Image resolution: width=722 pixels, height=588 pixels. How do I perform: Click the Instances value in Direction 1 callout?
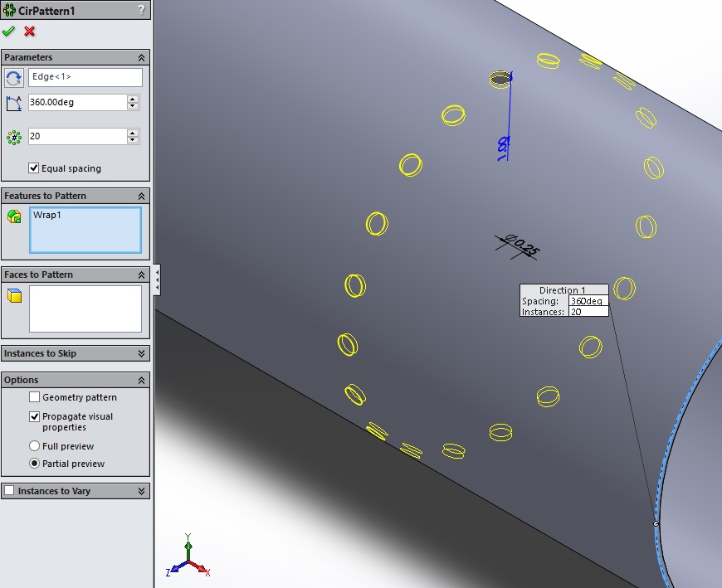coord(588,312)
